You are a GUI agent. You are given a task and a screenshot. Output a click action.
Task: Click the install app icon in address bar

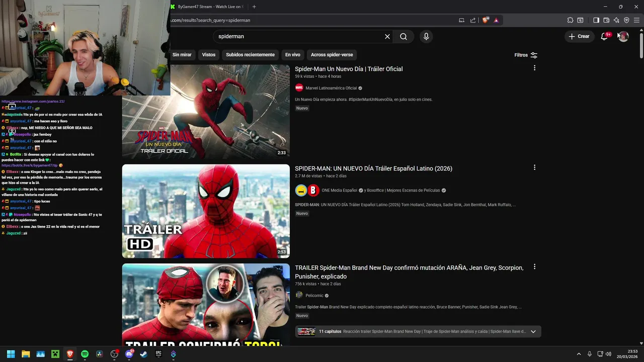point(461,20)
